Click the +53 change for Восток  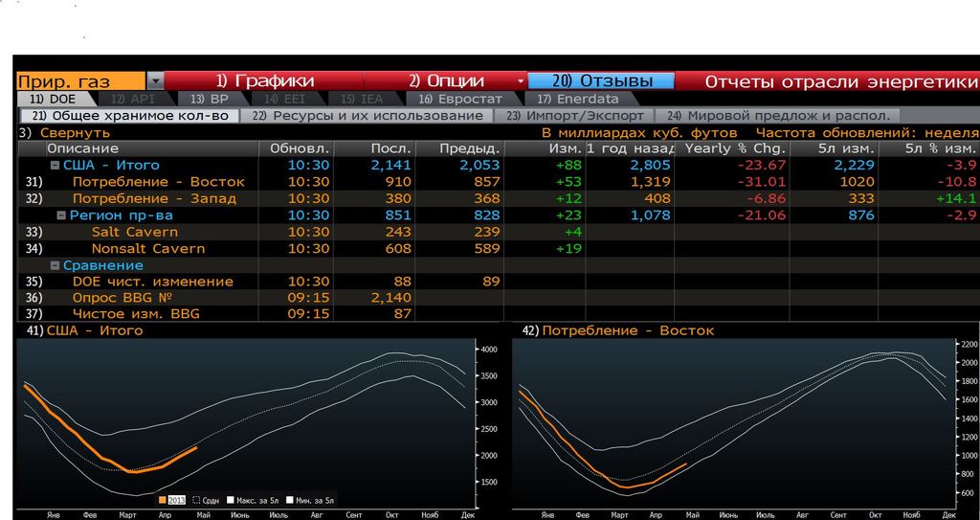[x=568, y=182]
